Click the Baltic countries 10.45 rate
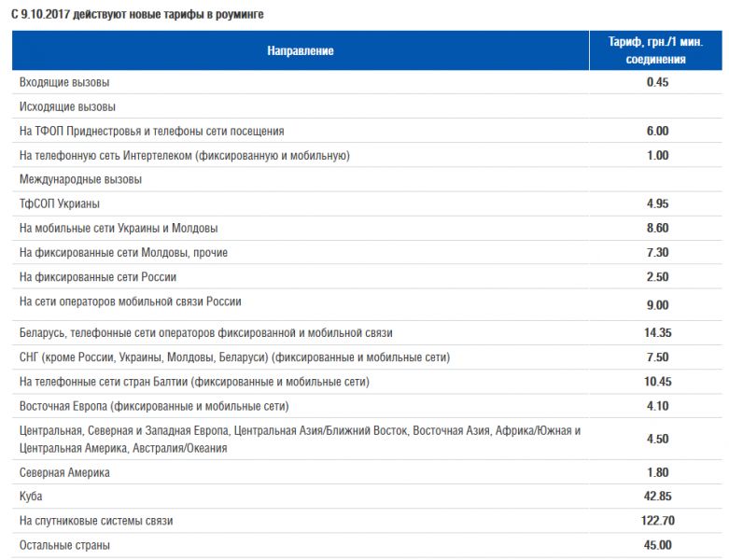729x560 pixels. tap(657, 382)
